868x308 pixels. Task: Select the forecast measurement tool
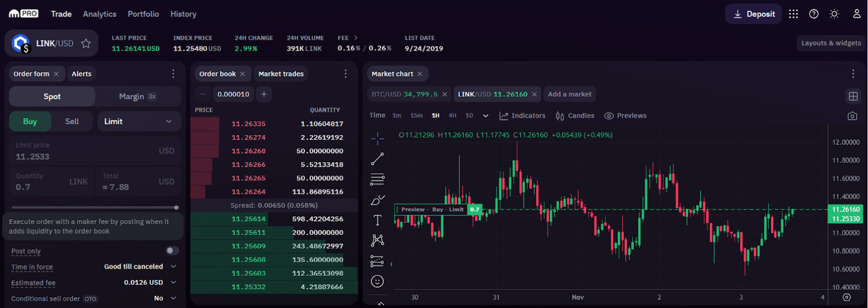377,261
